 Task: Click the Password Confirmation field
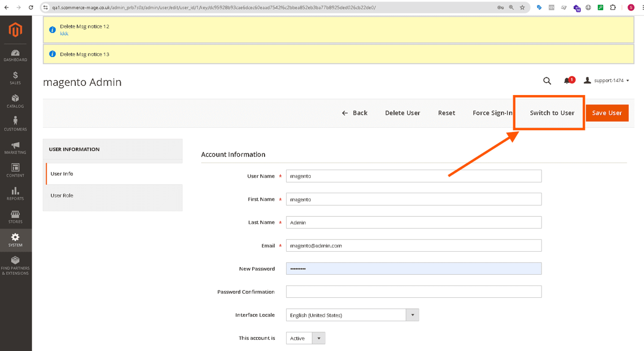coord(413,292)
